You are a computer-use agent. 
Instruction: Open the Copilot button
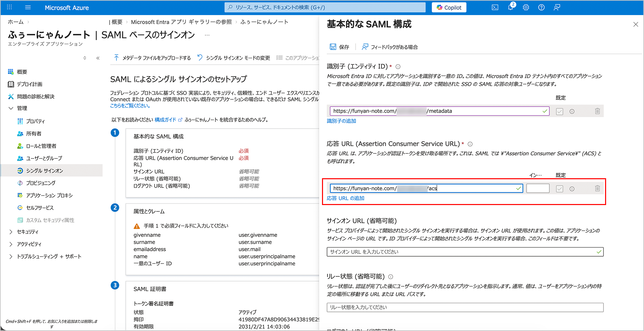pyautogui.click(x=449, y=7)
